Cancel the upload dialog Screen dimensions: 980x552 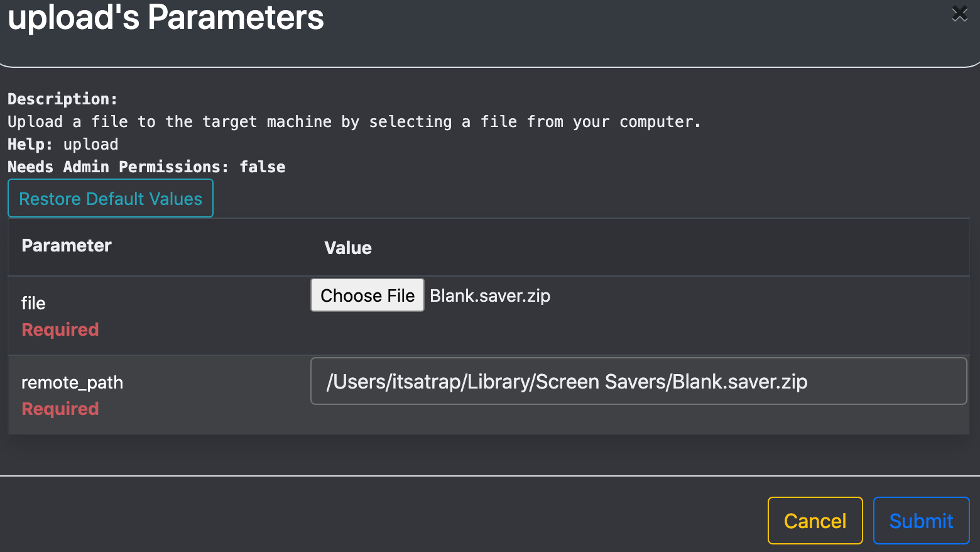pos(815,520)
